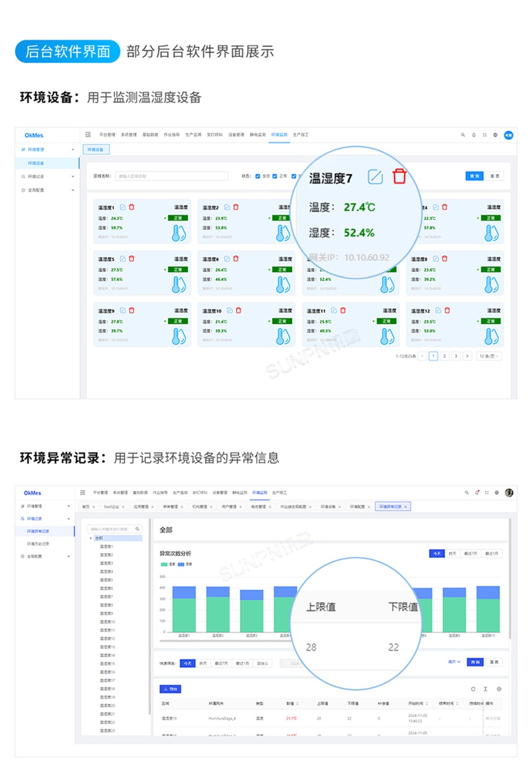Edit the 温湿度10 device card
This screenshot has height=780, width=532.
point(230,311)
